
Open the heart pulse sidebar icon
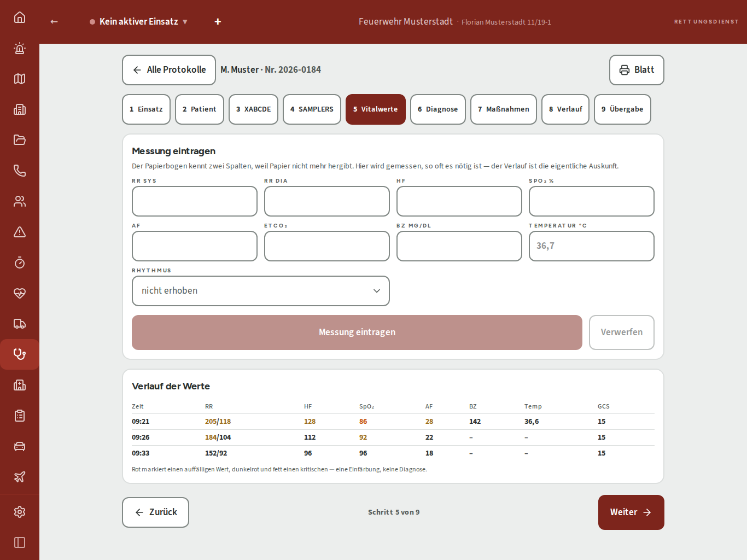tap(20, 293)
